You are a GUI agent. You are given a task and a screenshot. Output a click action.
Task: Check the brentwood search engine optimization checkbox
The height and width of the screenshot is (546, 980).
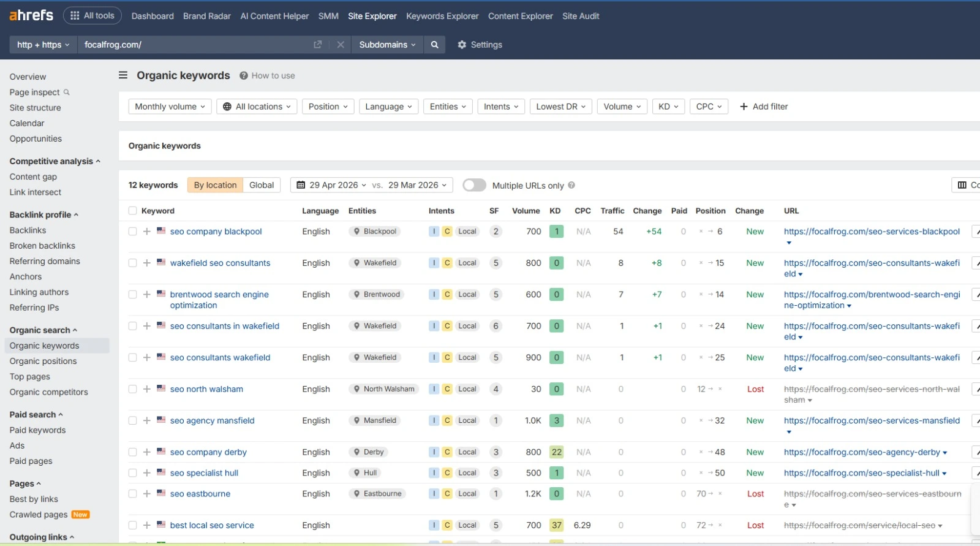point(132,295)
